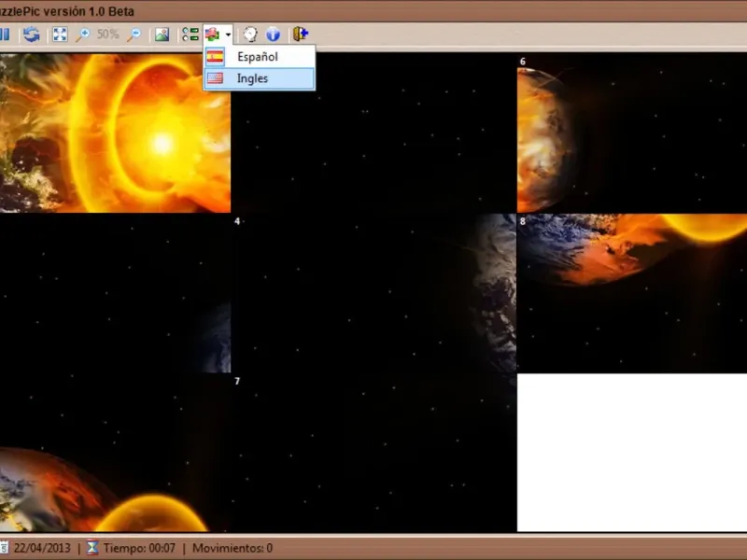The height and width of the screenshot is (560, 747).
Task: Click the exit door icon
Action: [301, 35]
